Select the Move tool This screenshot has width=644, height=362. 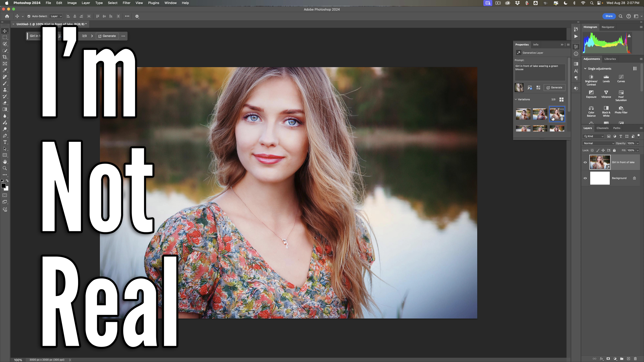point(5,31)
